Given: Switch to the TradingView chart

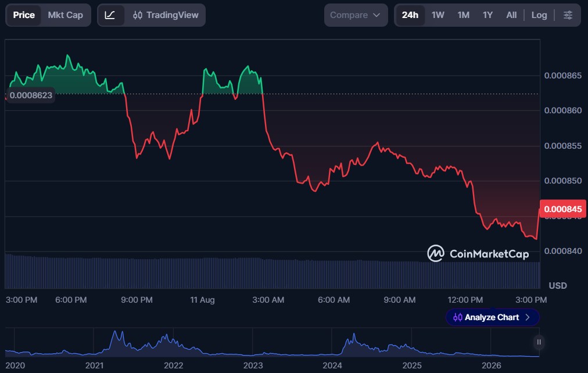Looking at the screenshot, I should coord(166,15).
